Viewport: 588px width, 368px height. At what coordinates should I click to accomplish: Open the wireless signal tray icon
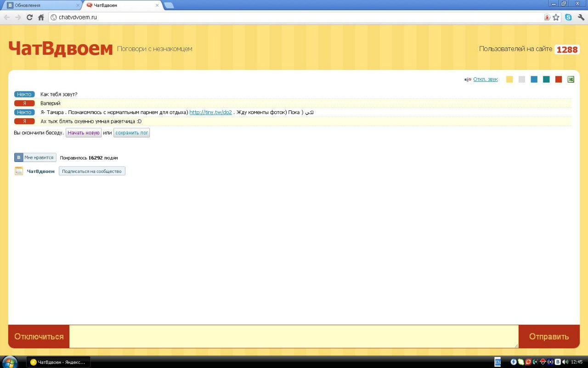(550, 362)
